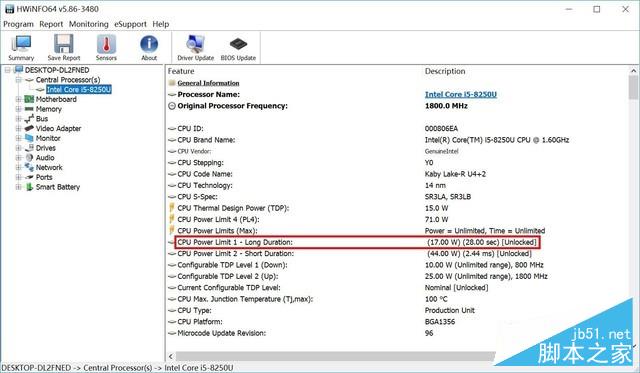640x373 pixels.
Task: Click the Description column header
Action: tap(445, 71)
